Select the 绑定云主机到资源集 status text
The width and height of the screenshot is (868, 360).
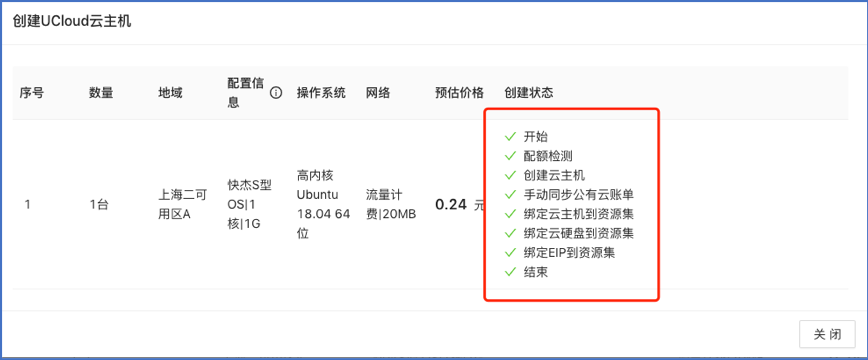(x=578, y=214)
